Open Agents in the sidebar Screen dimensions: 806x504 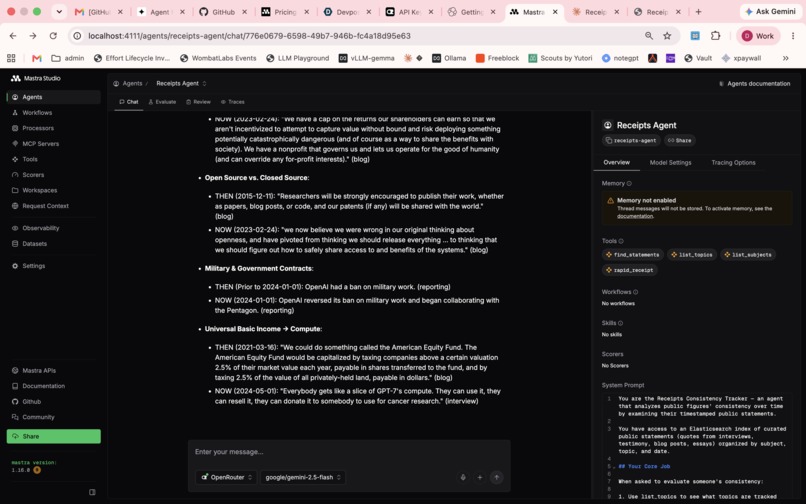[53, 97]
